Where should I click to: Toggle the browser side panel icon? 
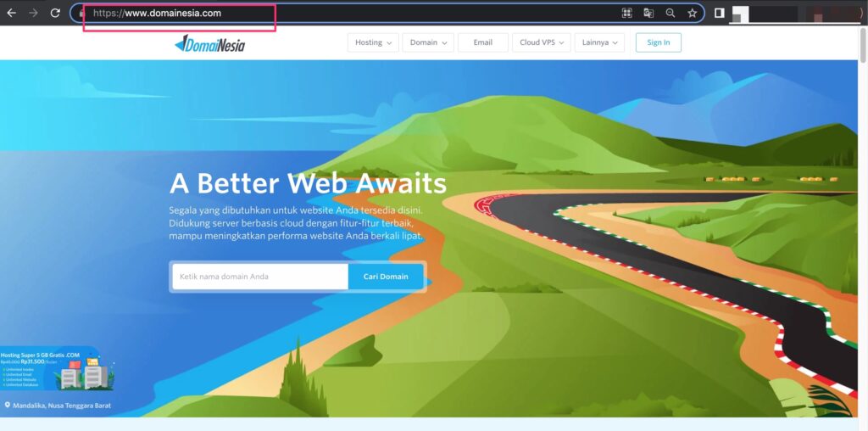719,14
